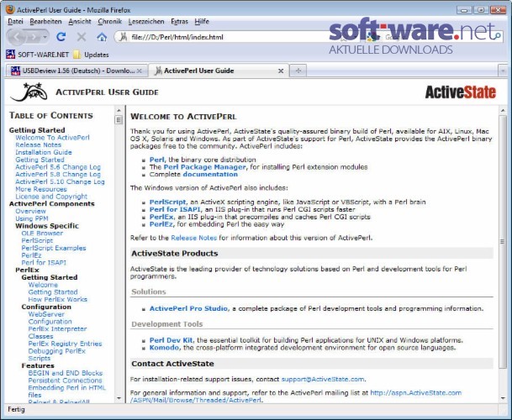512x420 pixels.
Task: Switch to the USBDeview 1.56 tab
Action: point(77,71)
